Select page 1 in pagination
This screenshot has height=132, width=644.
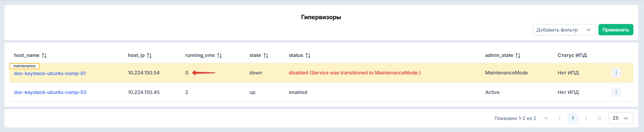coord(573,118)
